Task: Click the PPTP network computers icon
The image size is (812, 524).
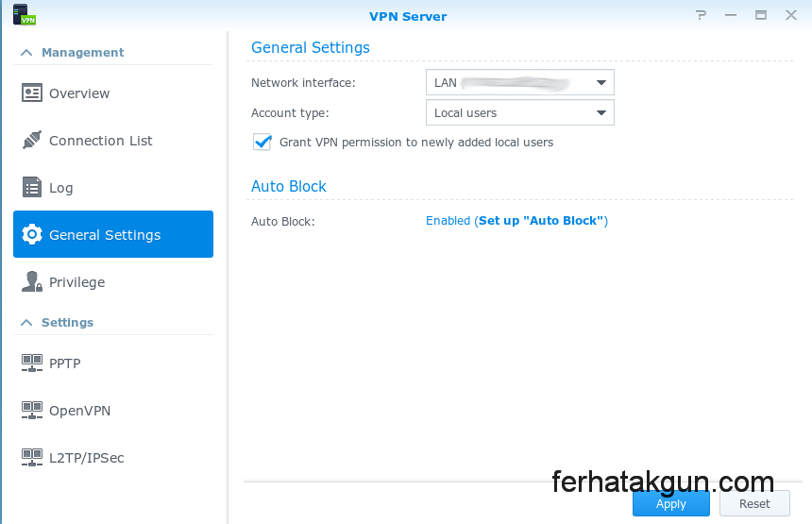Action: 31,363
